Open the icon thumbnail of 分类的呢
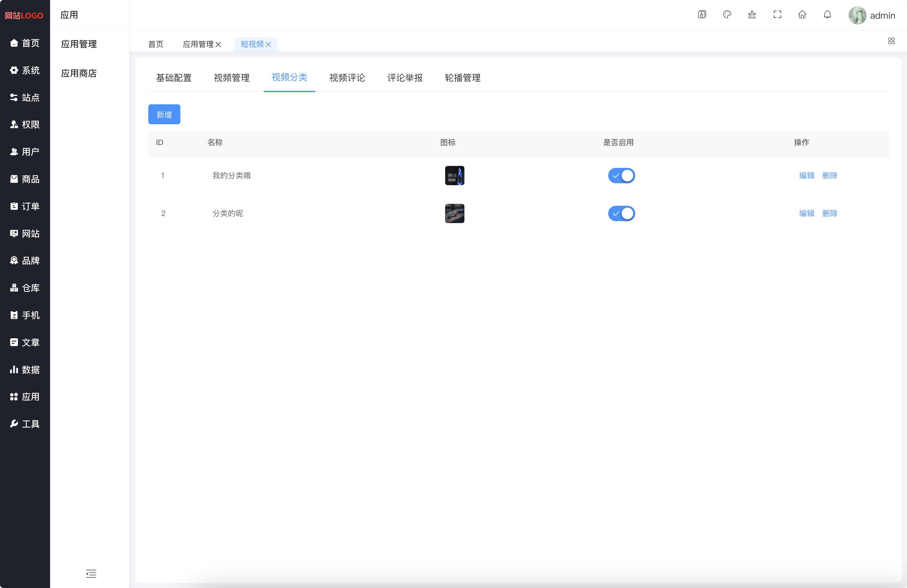 (454, 213)
